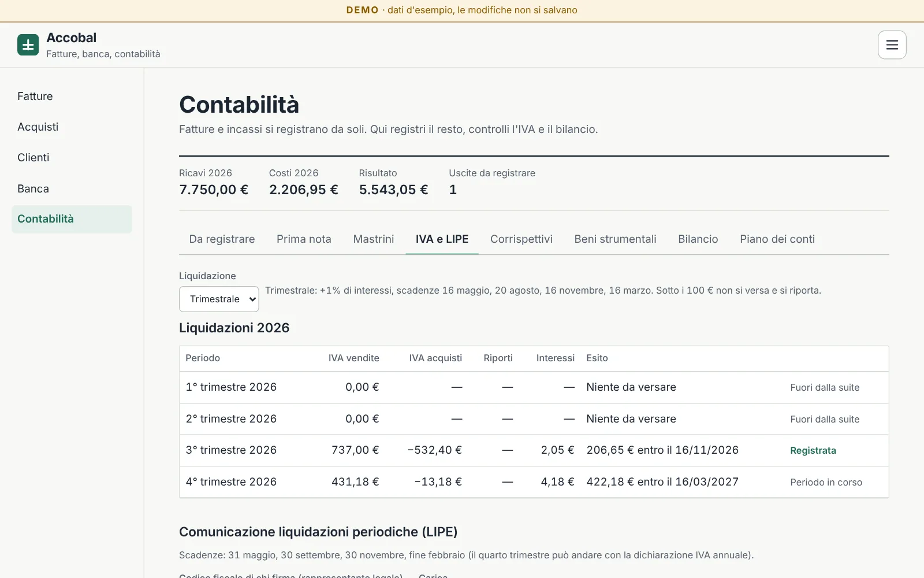
Task: Click the 737,00 € IVA vendite value
Action: click(x=355, y=450)
